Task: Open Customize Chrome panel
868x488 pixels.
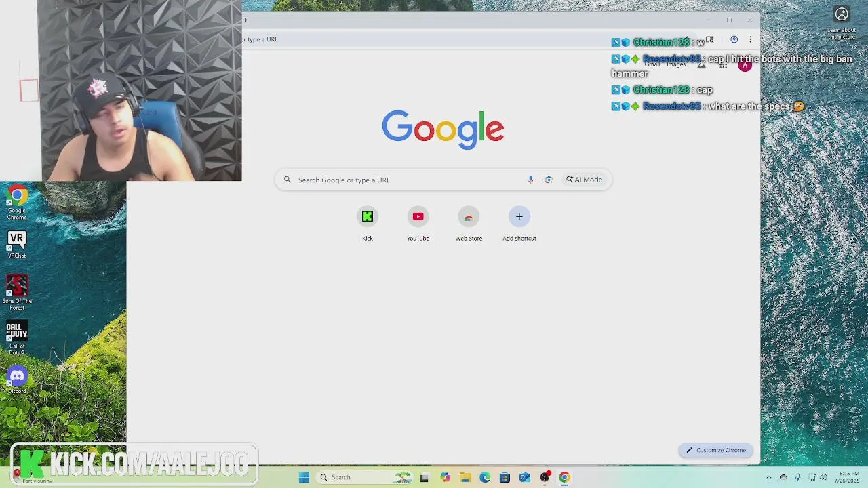Action: (716, 450)
